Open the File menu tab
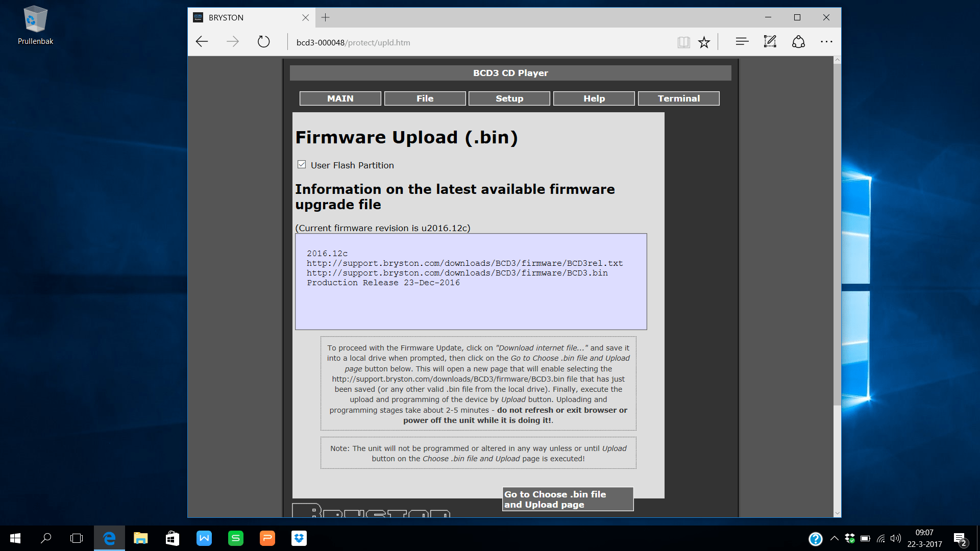The width and height of the screenshot is (980, 551). [x=425, y=98]
